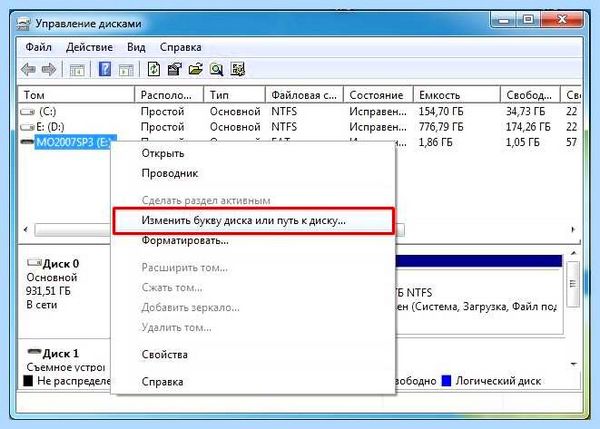Sort by Файловая с... column header
The width and height of the screenshot is (600, 429).
click(304, 95)
